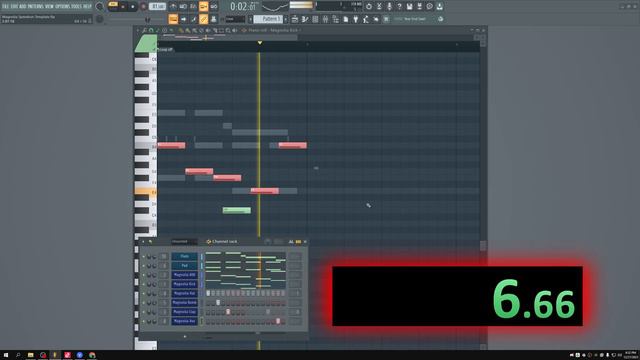Save the project with the disk icon
The height and width of the screenshot is (360, 640).
point(409,7)
